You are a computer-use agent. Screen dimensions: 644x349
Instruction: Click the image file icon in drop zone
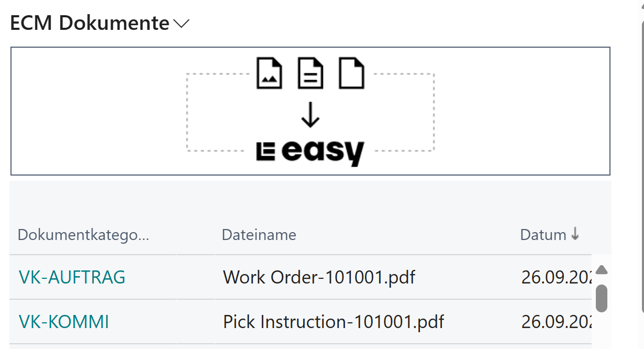point(270,73)
